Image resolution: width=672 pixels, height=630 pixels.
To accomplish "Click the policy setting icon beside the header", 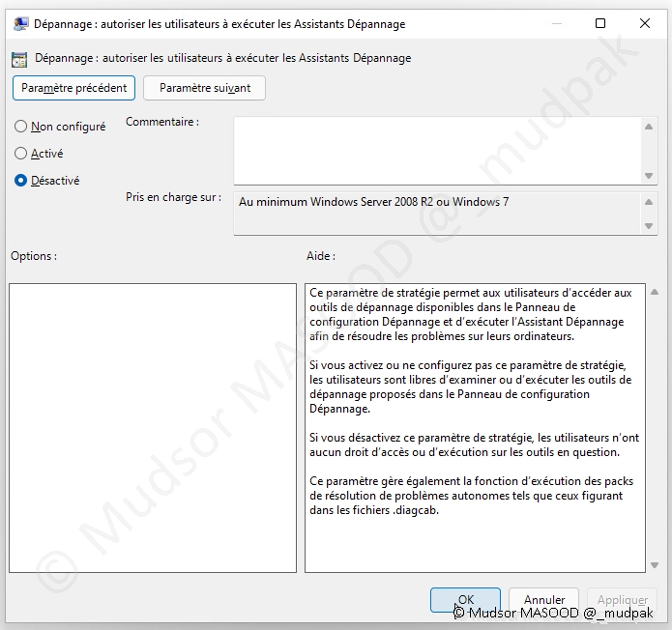I will coord(20,58).
